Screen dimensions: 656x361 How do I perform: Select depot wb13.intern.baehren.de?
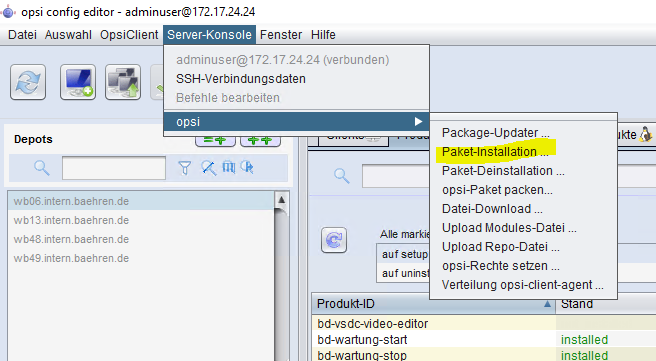click(x=141, y=220)
